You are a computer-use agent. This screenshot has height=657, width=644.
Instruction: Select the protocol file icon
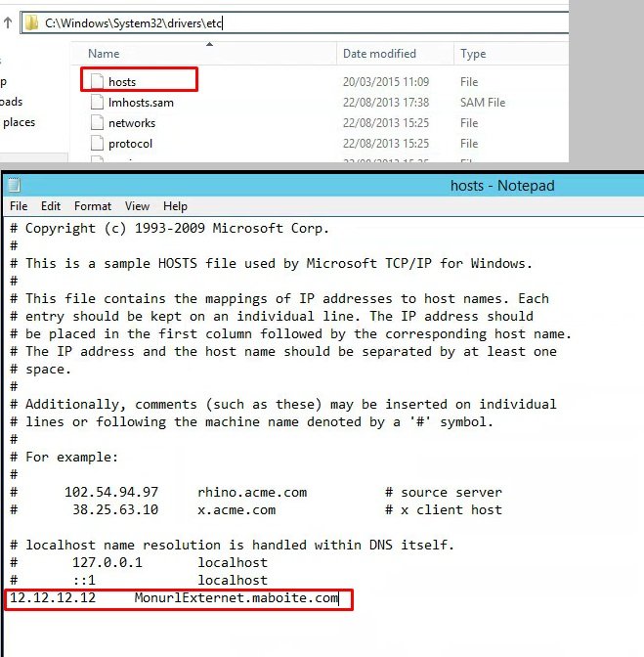click(x=97, y=144)
